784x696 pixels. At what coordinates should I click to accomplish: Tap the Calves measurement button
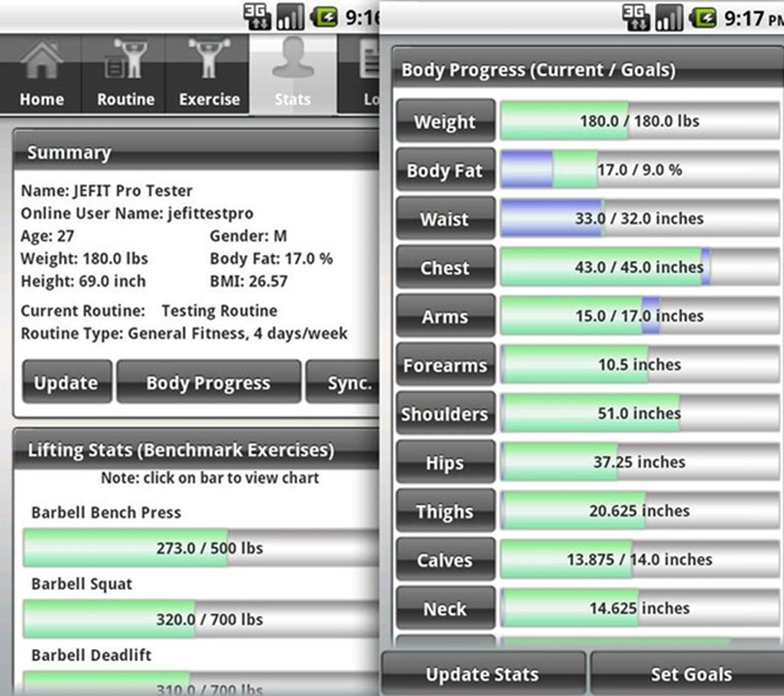coord(445,560)
